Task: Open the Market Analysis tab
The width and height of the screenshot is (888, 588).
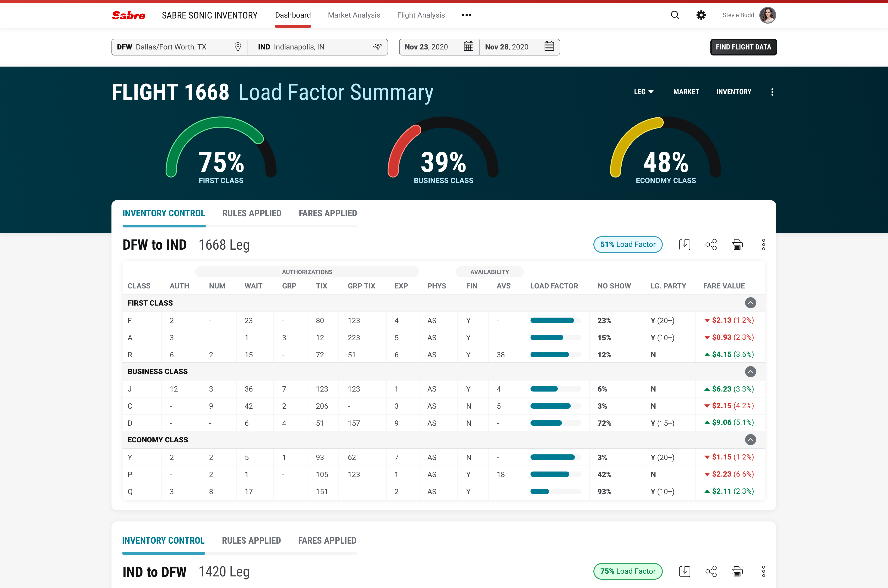Action: click(354, 15)
